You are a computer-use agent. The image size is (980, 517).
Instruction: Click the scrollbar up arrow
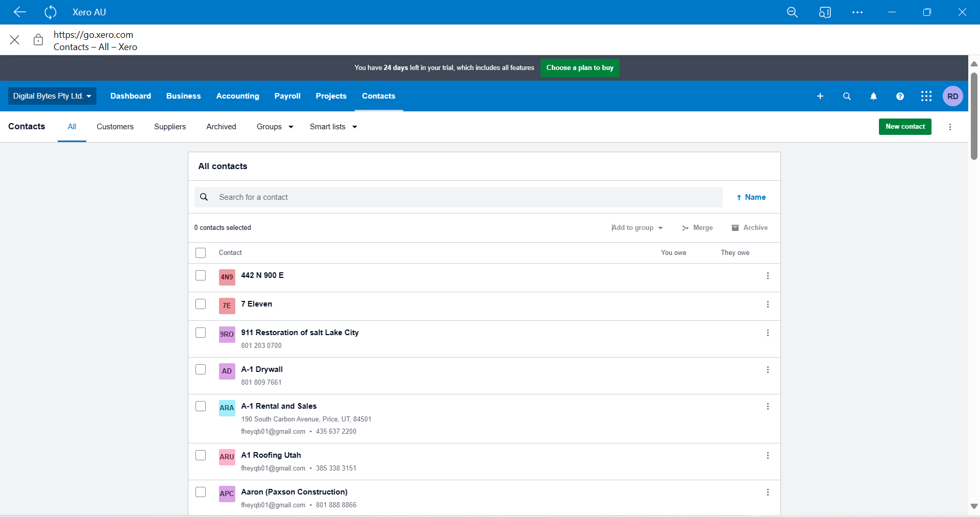[x=974, y=64]
